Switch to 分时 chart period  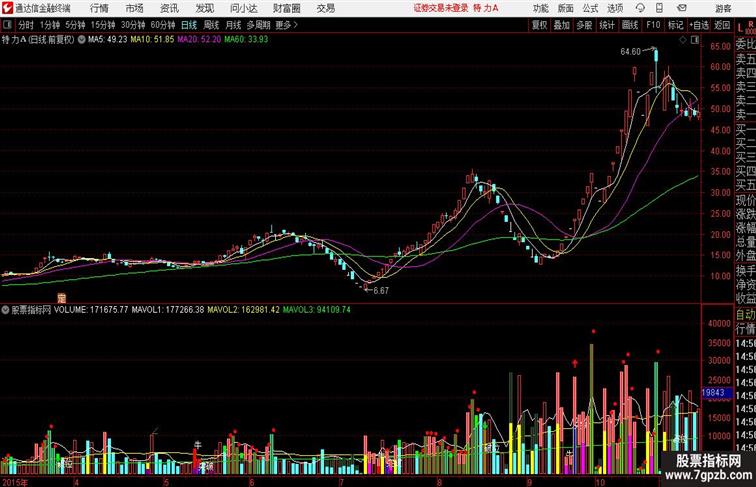coord(26,25)
